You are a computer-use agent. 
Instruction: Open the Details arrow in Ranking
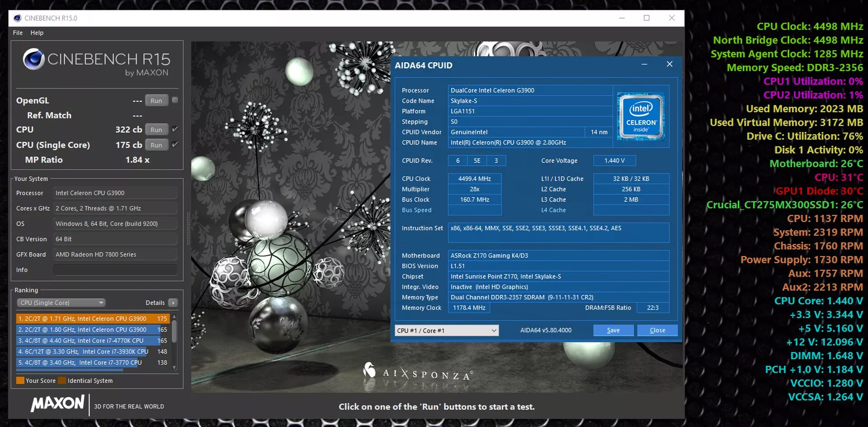[x=173, y=303]
